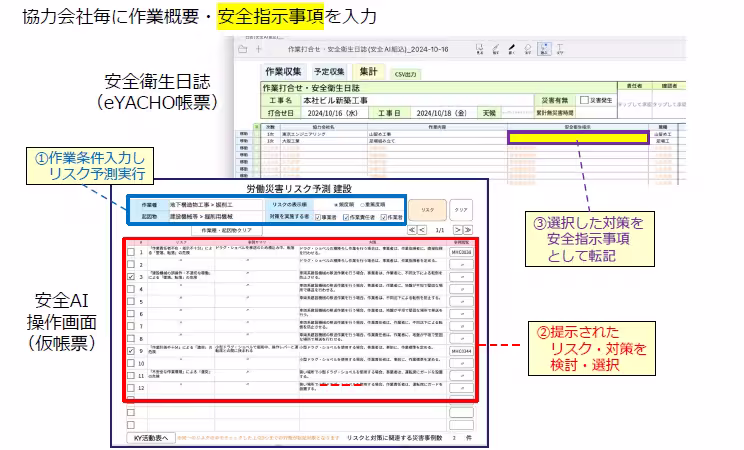Click the CSV出力 button
Viewport: 744px width, 450px height.
click(406, 74)
